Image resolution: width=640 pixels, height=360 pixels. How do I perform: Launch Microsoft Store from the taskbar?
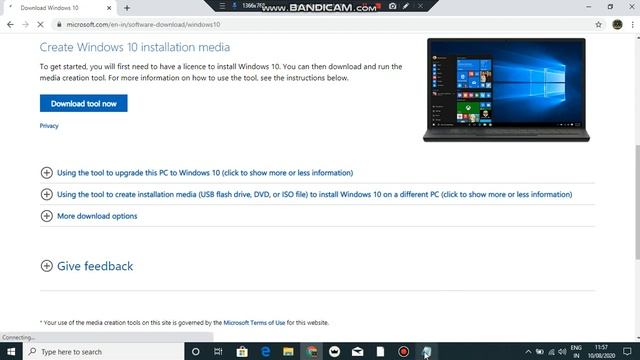242,351
